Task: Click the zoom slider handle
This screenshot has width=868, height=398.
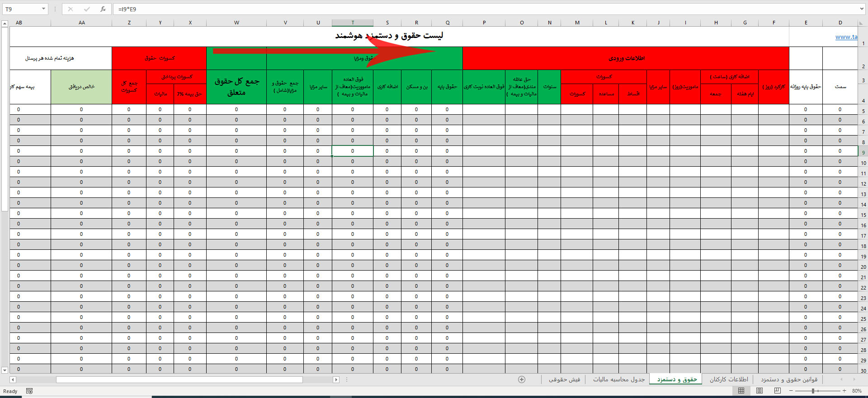Action: coord(813,391)
